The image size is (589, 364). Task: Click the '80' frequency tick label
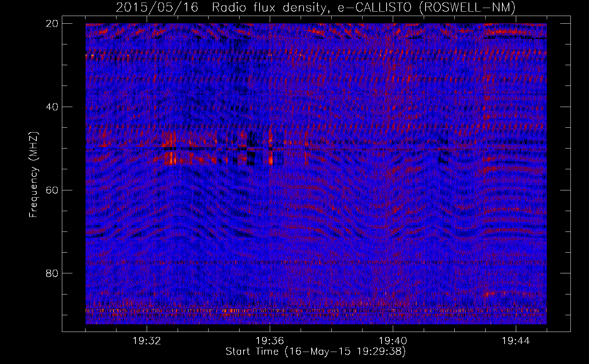(x=52, y=273)
